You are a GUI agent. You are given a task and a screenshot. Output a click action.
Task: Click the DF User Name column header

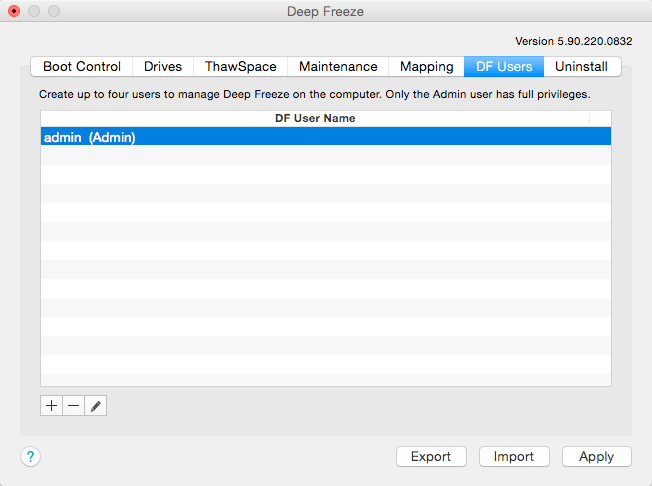coord(315,118)
